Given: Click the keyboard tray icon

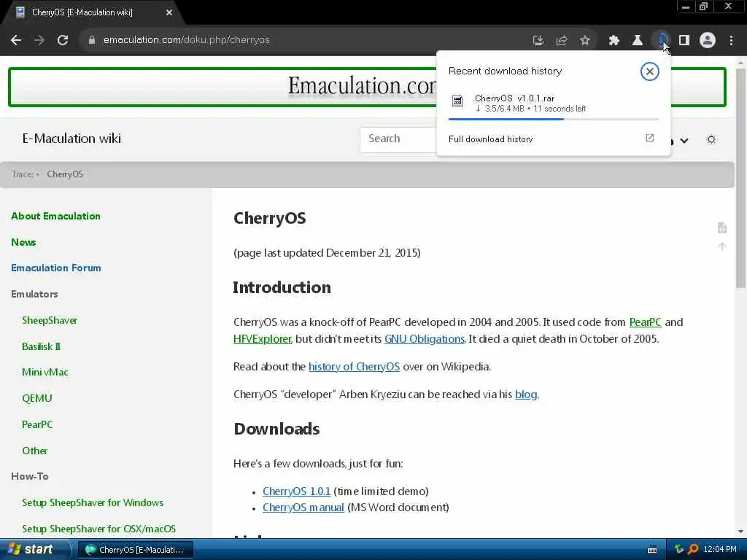Looking at the screenshot, I should [x=652, y=550].
